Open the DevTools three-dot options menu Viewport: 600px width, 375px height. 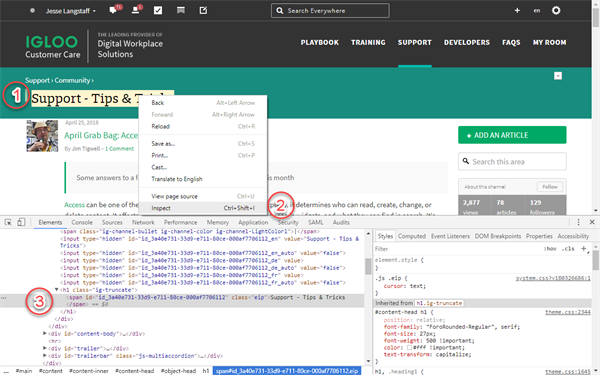tap(578, 222)
